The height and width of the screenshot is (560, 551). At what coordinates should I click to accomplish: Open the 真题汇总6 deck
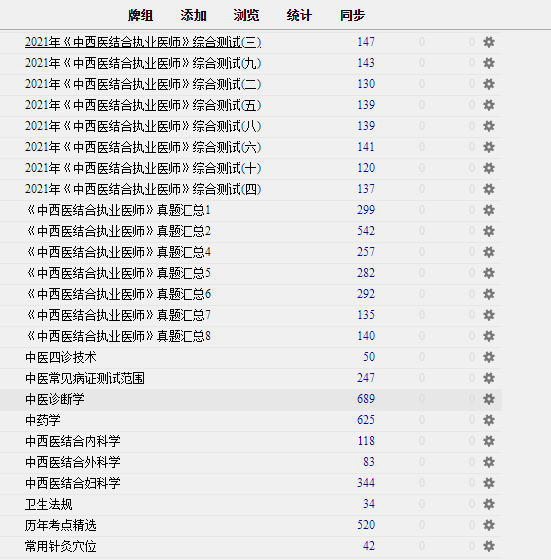pyautogui.click(x=118, y=294)
